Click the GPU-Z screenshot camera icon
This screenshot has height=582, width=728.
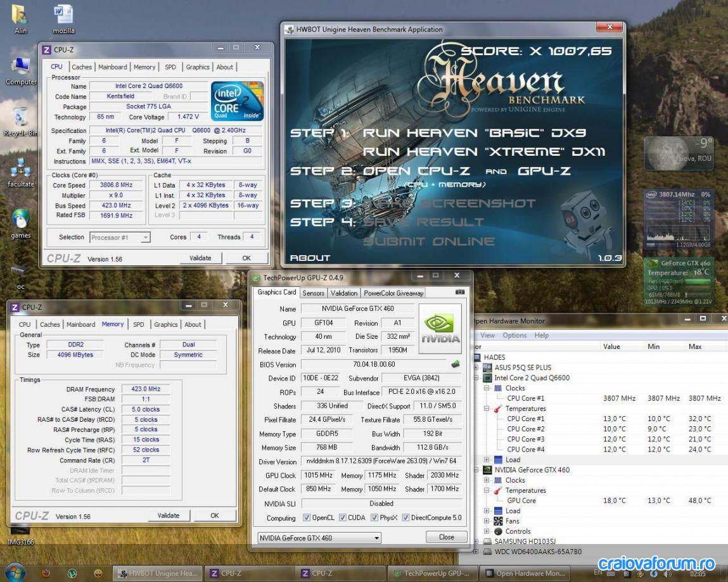pyautogui.click(x=459, y=292)
